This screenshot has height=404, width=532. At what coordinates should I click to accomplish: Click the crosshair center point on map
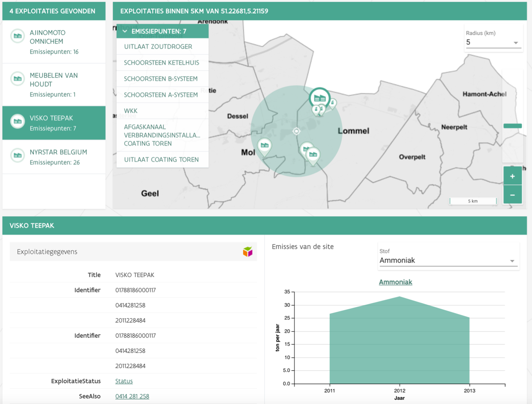point(296,131)
